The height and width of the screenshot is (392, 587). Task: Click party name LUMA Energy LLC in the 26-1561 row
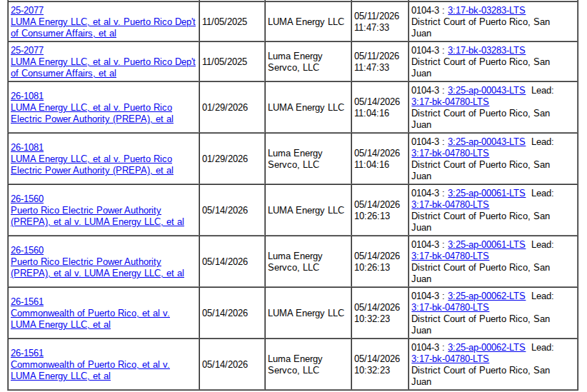click(x=306, y=313)
